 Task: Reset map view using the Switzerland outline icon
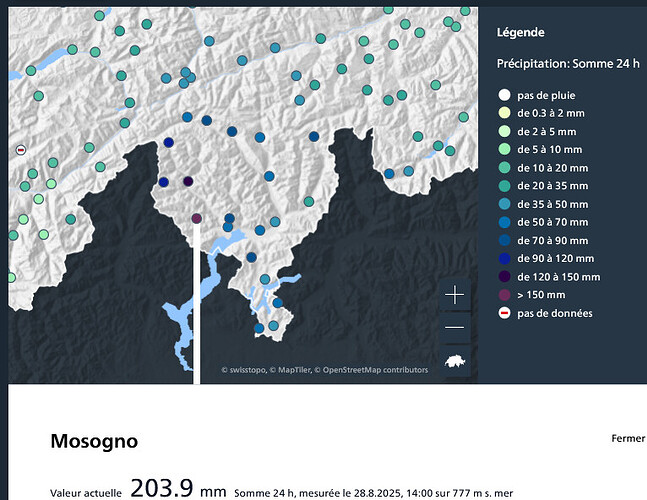point(454,362)
